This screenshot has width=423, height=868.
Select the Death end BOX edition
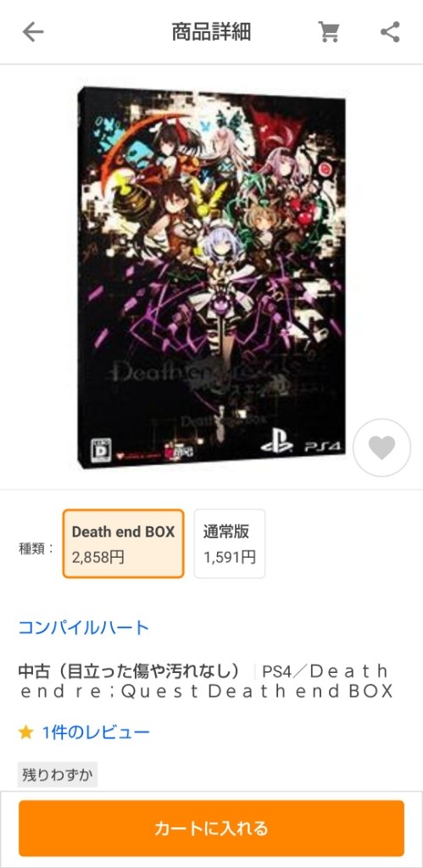(123, 543)
